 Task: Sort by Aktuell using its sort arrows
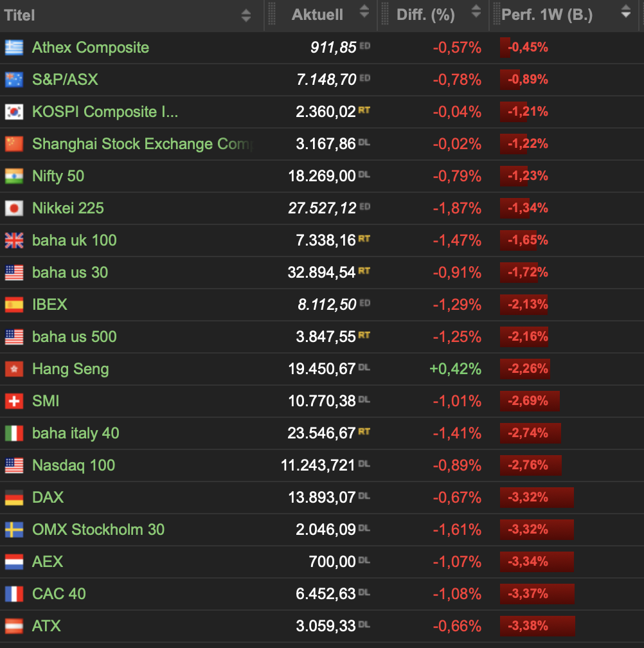364,12
